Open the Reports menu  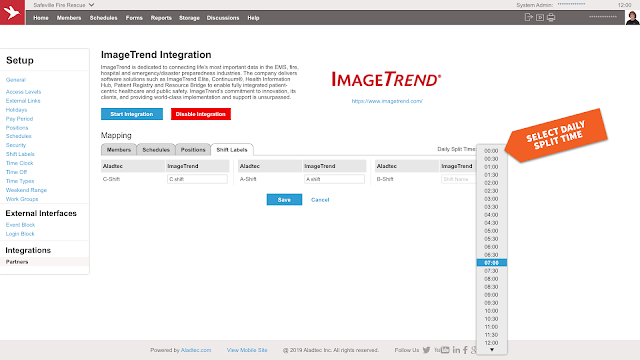161,18
